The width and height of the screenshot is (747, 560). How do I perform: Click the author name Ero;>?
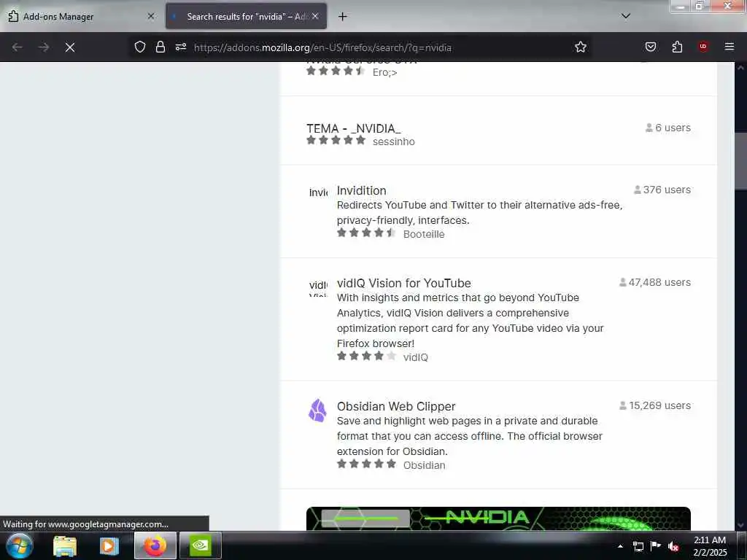pos(384,72)
